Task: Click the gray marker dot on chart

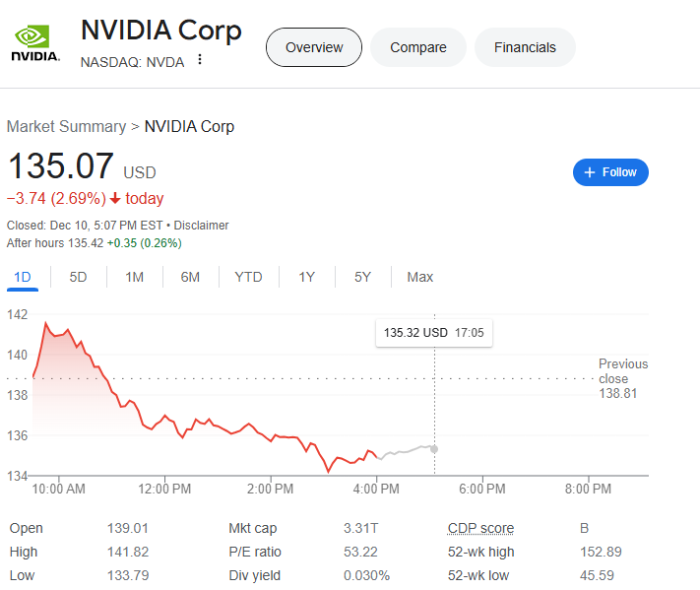Action: 434,448
